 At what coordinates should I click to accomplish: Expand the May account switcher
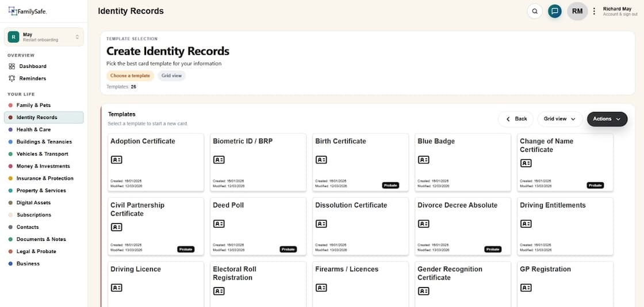click(44, 37)
